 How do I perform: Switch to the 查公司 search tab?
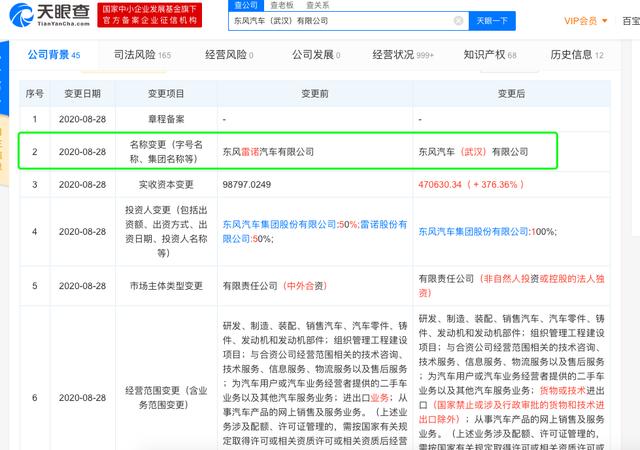click(x=246, y=5)
